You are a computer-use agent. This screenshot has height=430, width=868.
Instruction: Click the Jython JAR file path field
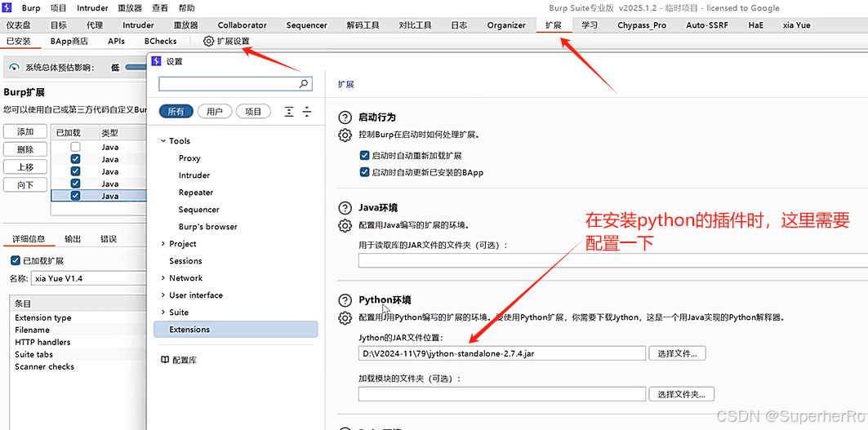[502, 353]
